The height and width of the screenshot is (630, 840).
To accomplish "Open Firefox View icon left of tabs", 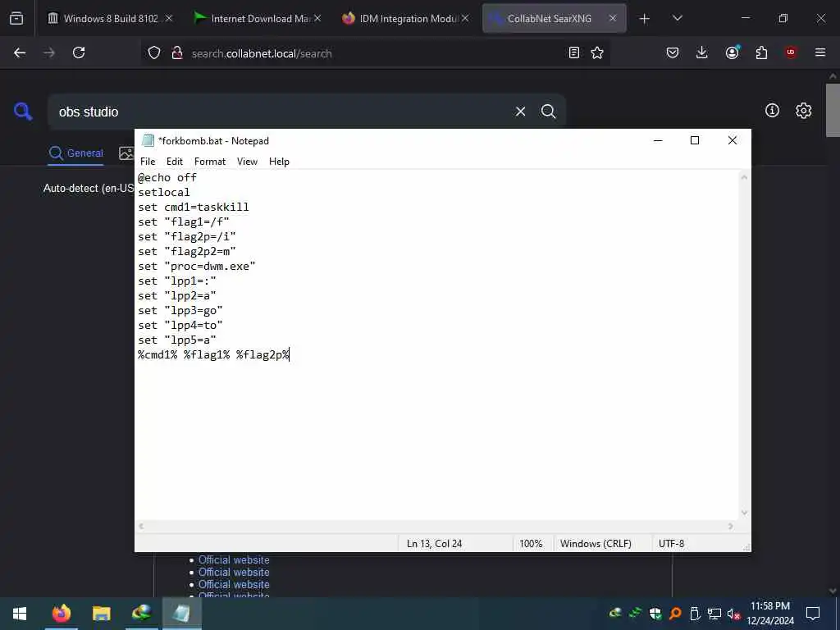I will pos(16,18).
